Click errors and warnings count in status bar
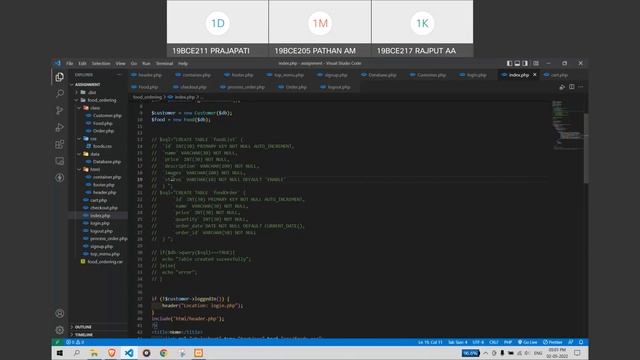 tap(75, 342)
